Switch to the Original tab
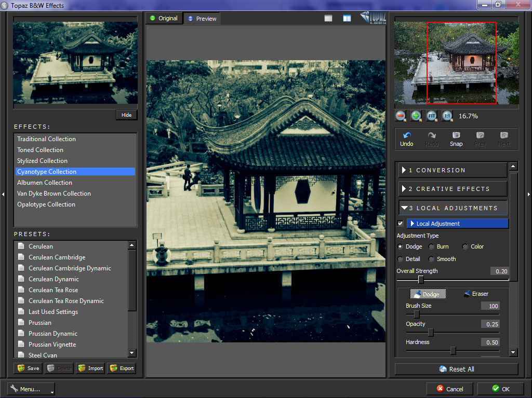Image resolution: width=532 pixels, height=398 pixels. tap(163, 18)
